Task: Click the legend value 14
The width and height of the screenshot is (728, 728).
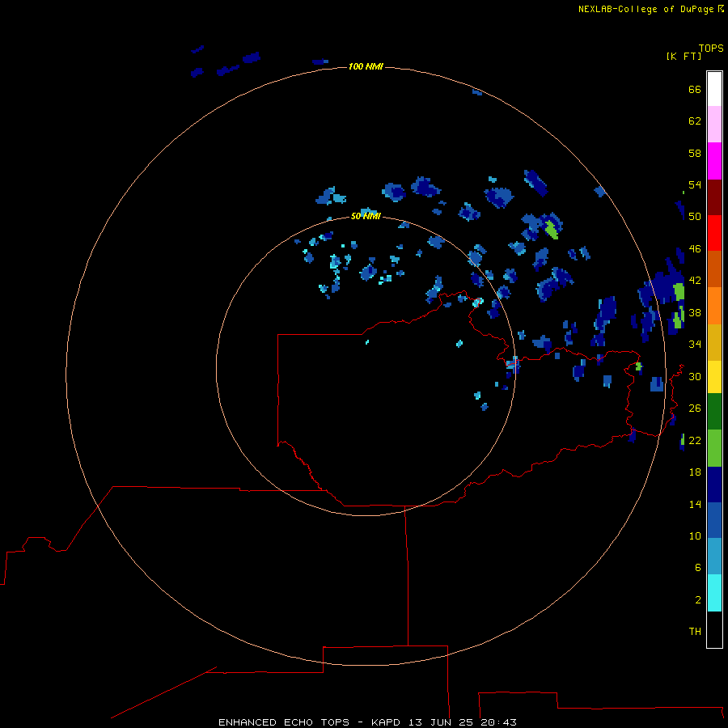Action: pos(695,504)
